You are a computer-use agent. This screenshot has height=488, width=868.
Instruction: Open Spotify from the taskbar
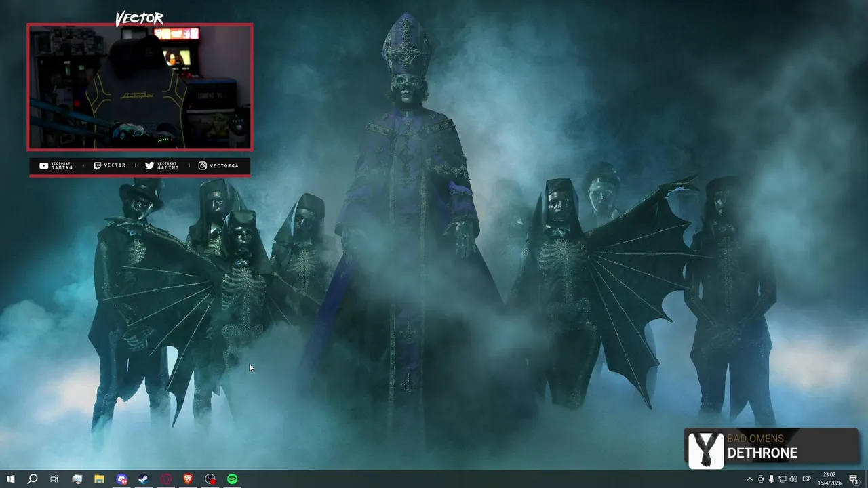(233, 479)
